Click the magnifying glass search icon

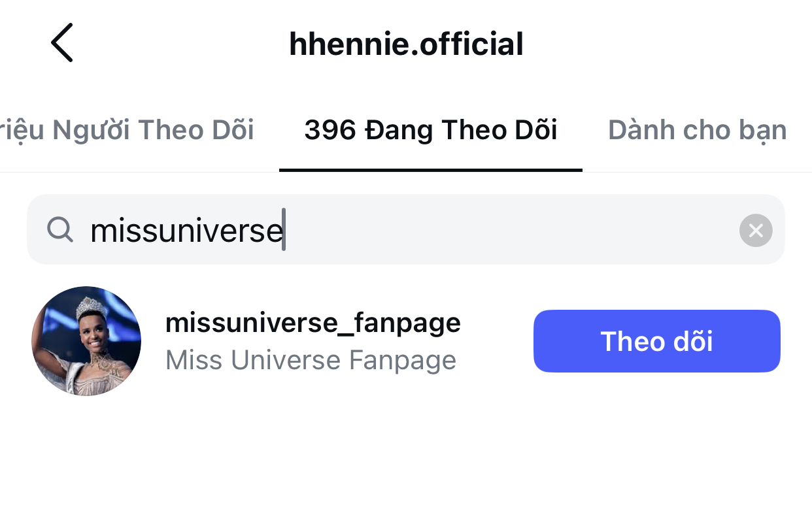click(x=60, y=229)
